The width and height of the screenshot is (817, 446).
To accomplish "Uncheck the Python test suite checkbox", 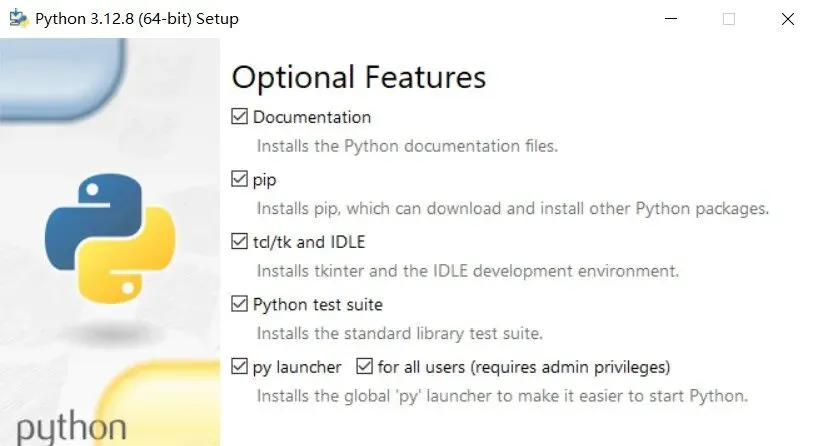I will coord(239,304).
